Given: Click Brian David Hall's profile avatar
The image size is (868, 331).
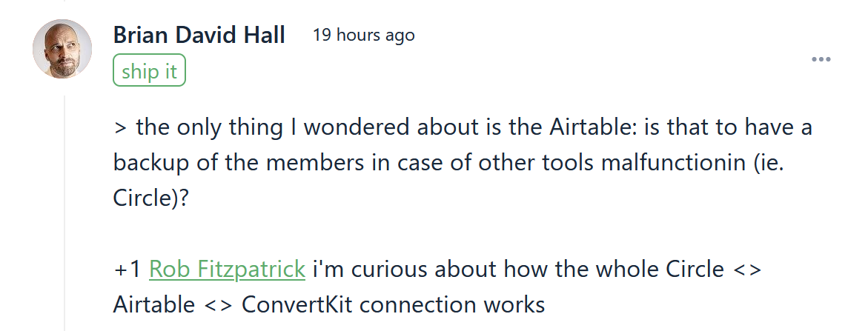Looking at the screenshot, I should 62,49.
